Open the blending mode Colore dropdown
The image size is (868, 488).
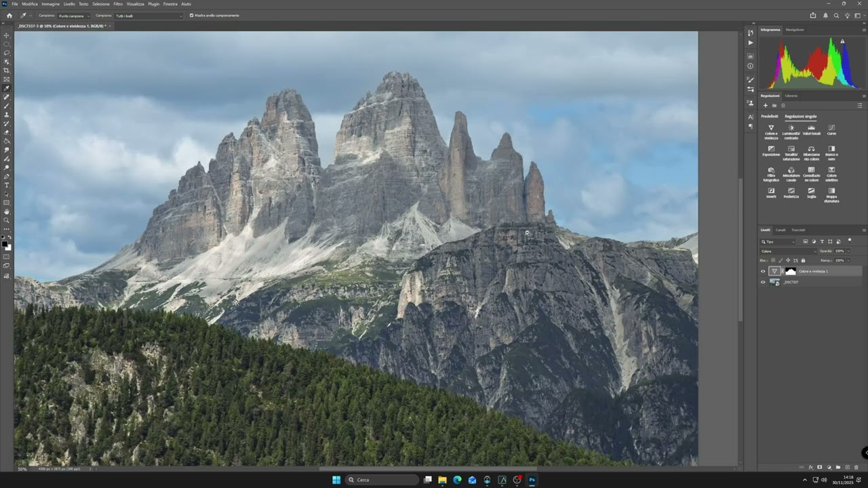[x=788, y=251]
